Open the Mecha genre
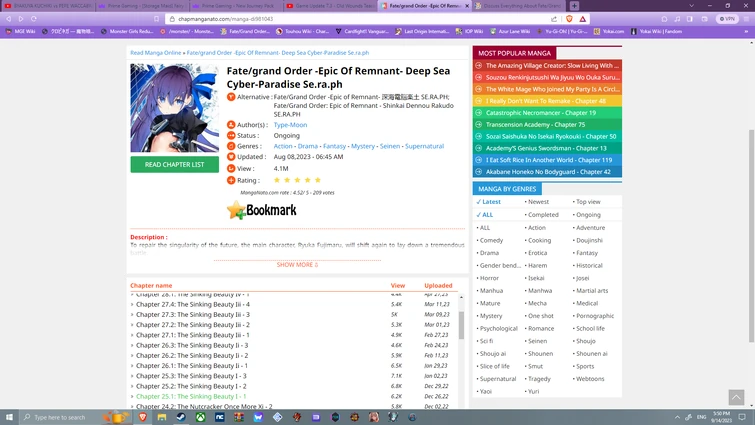The width and height of the screenshot is (755, 425). [536, 303]
